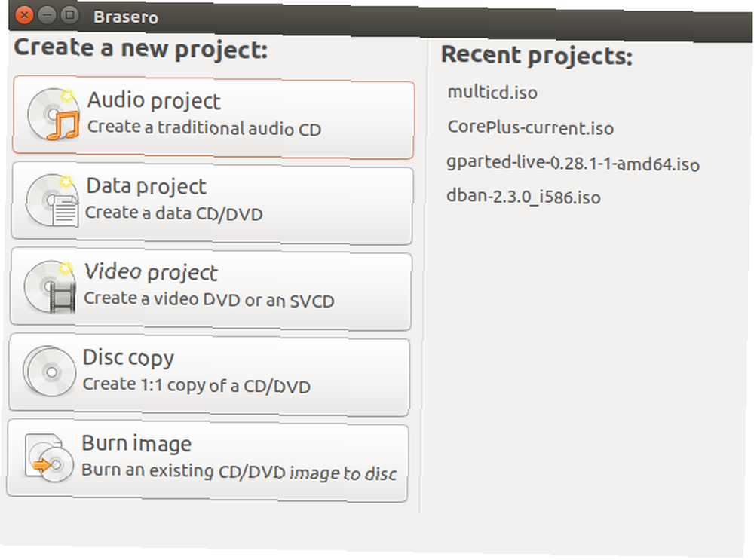Open gparted-live-0.28.1-1-amd64.iso recent project
Image resolution: width=754 pixels, height=560 pixels.
(x=573, y=164)
